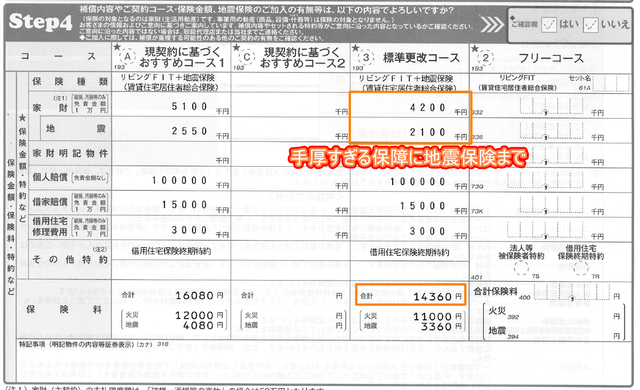Select the circled 2 course mark
The height and width of the screenshot is (390, 640).
[x=485, y=58]
